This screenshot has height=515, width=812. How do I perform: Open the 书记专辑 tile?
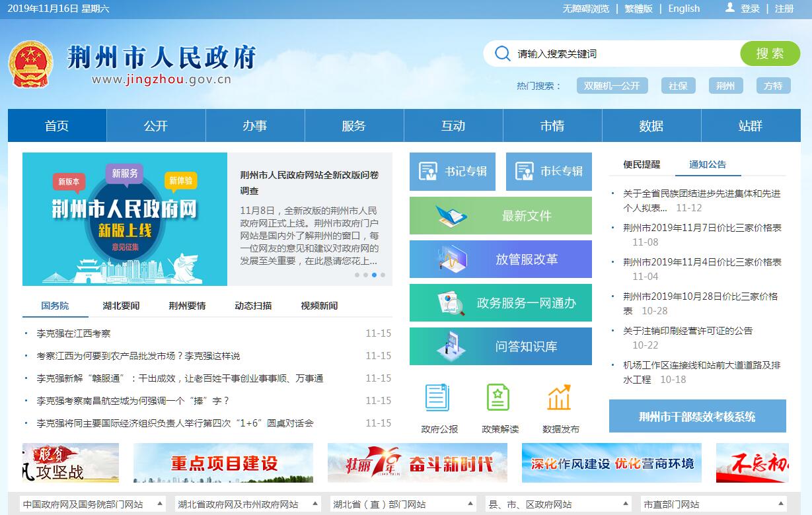coord(452,172)
